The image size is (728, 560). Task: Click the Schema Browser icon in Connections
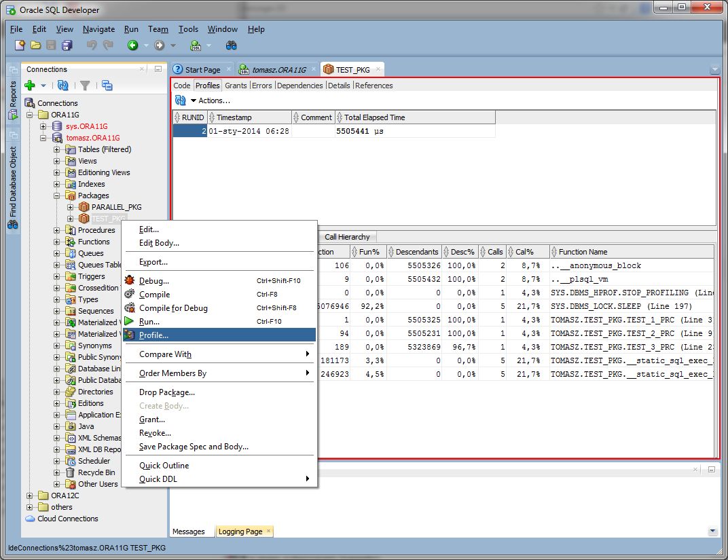click(x=107, y=86)
